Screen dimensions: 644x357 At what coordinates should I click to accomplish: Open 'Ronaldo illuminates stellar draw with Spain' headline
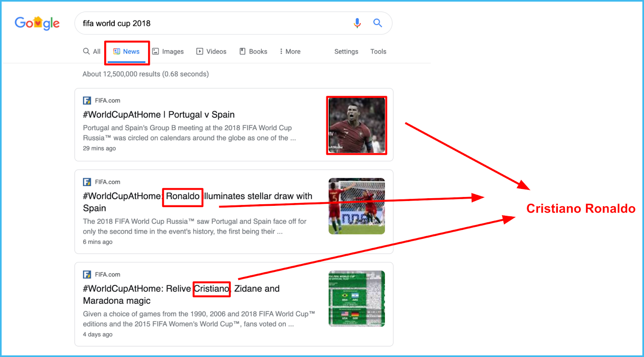point(198,202)
